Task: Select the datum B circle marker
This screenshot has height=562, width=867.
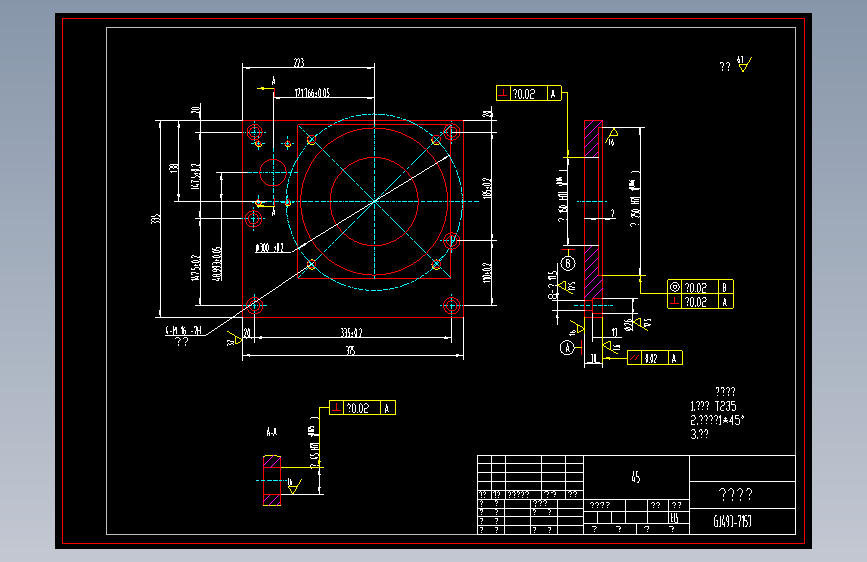Action: click(568, 264)
